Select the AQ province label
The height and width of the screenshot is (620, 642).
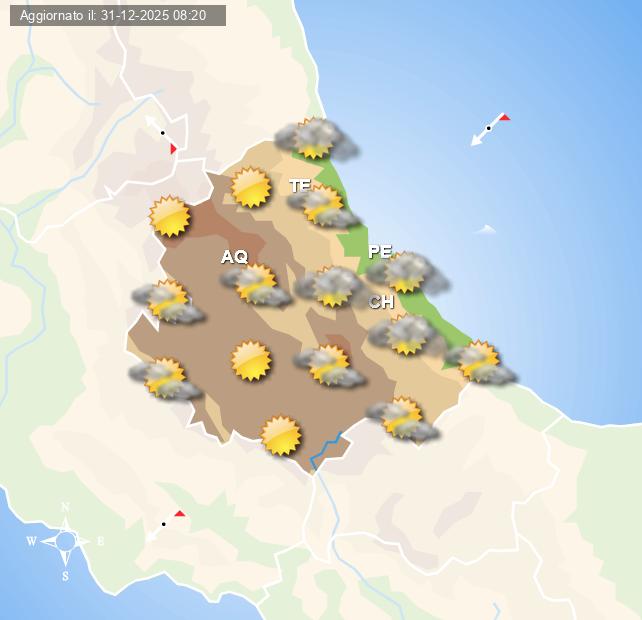pos(234,257)
